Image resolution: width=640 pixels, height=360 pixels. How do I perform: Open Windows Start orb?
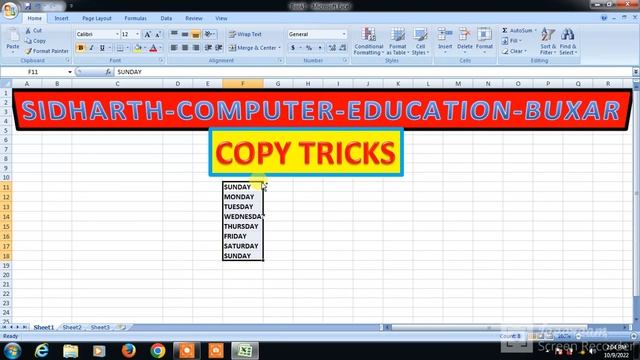point(12,351)
